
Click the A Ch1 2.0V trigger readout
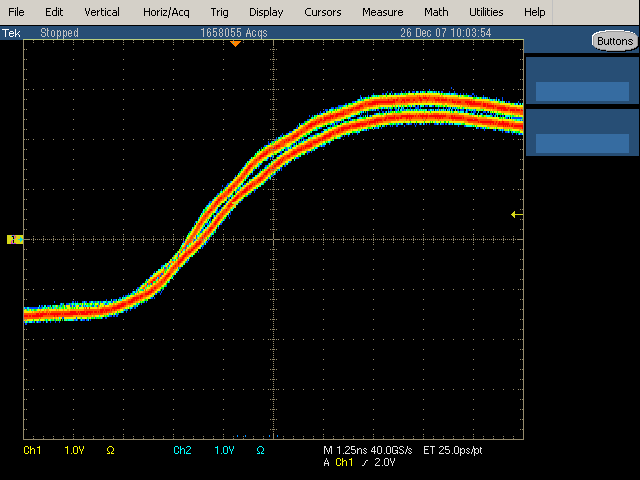(359, 463)
